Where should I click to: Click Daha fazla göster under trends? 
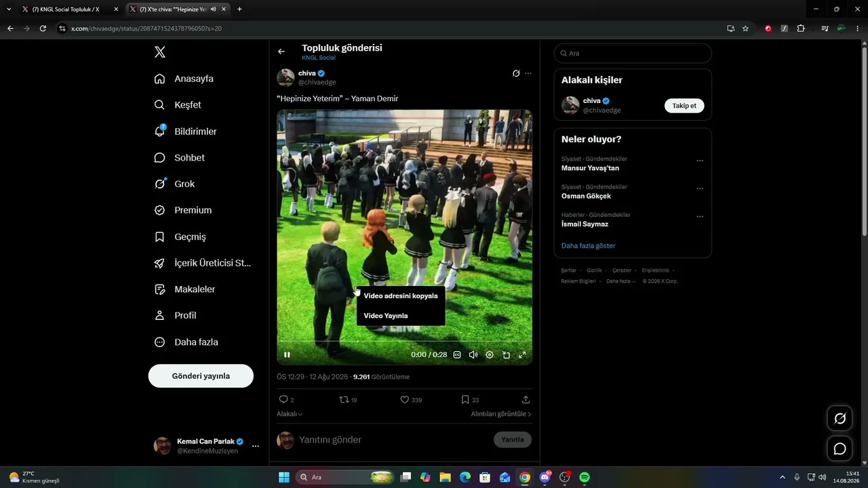589,246
